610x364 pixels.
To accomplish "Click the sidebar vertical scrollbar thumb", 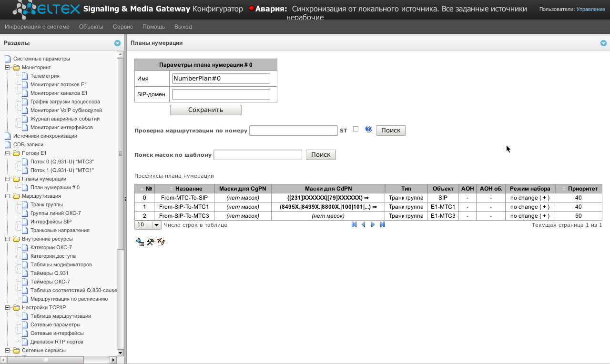I will 120,153.
